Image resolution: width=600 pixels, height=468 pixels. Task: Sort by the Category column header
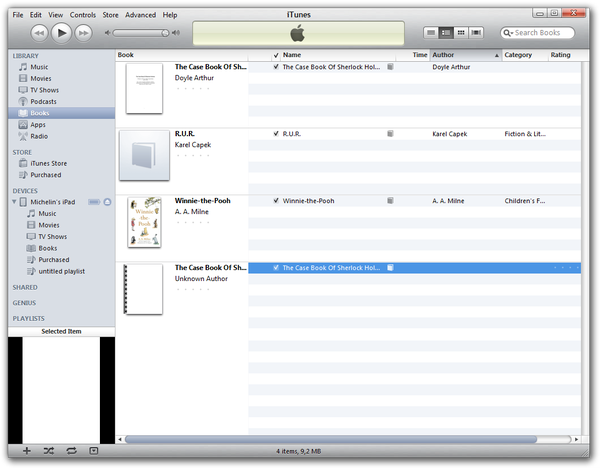tap(525, 55)
